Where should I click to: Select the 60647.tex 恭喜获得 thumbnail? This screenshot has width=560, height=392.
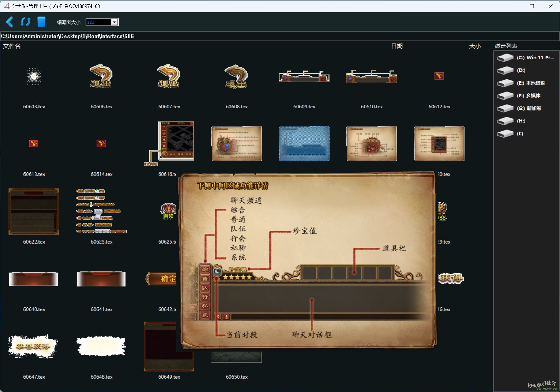[33, 346]
